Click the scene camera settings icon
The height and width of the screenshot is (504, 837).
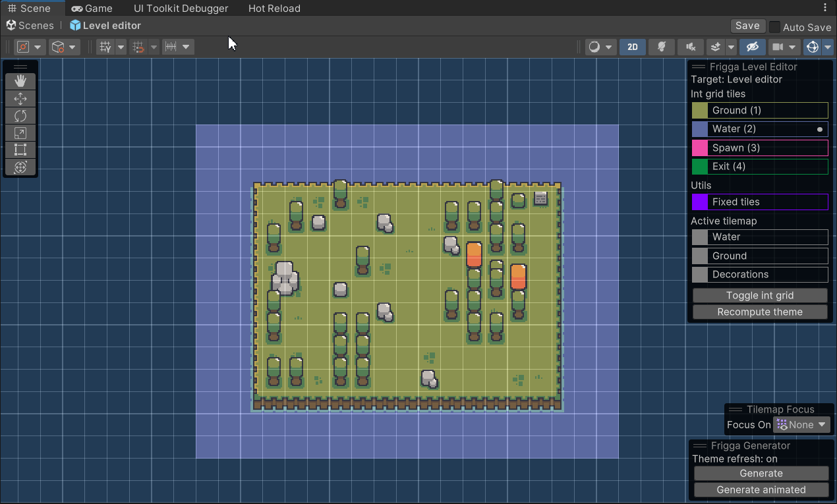click(778, 47)
